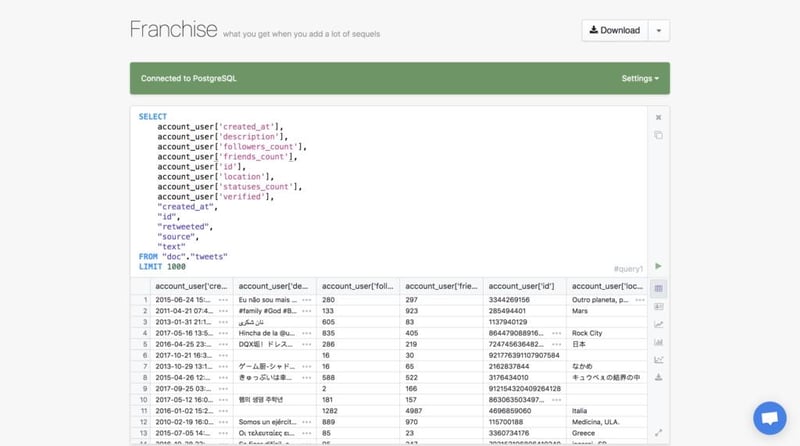This screenshot has width=800, height=446.
Task: Sort by account_user['cre... column header
Action: (x=191, y=286)
